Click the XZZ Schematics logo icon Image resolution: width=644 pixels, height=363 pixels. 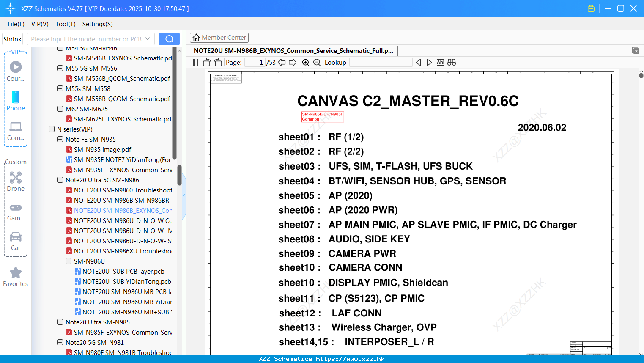click(10, 8)
